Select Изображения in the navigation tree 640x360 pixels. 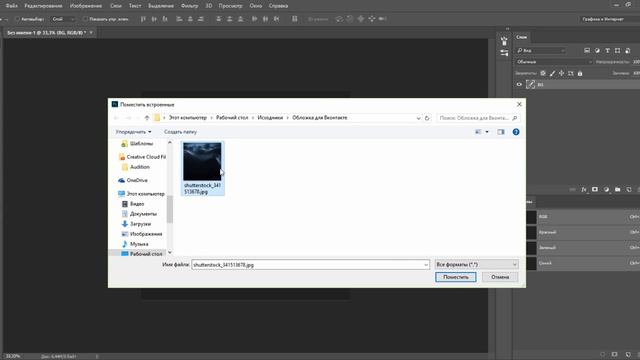[146, 234]
